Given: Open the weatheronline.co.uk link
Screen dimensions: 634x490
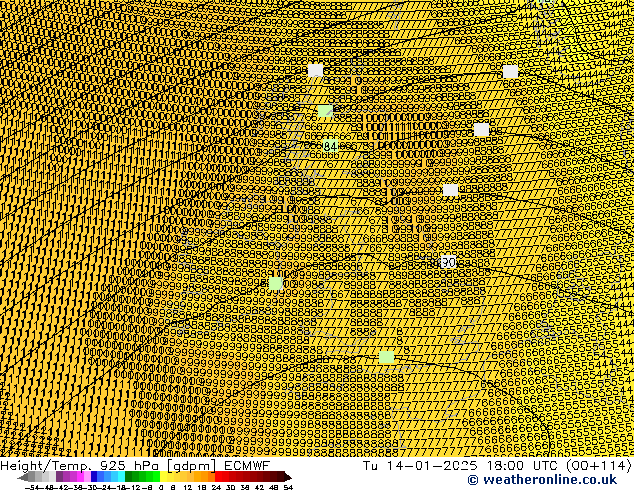Looking at the screenshot, I should tap(542, 480).
